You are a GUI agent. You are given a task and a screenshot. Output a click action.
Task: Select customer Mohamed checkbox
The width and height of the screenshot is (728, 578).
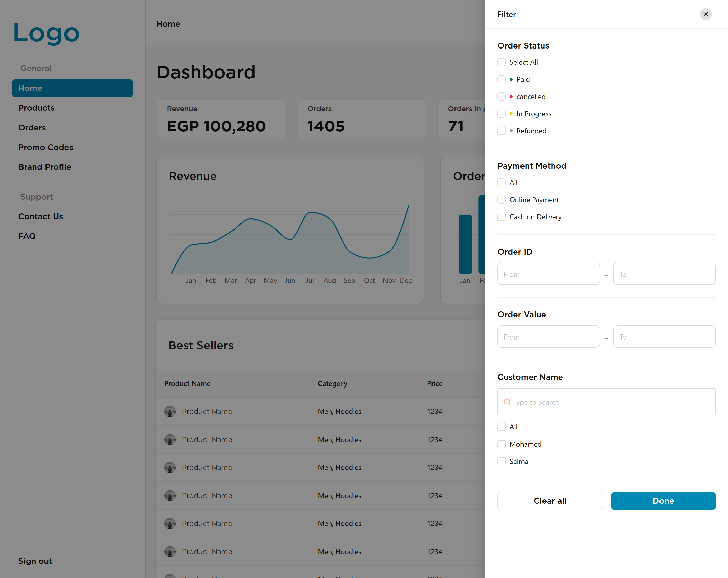point(502,444)
